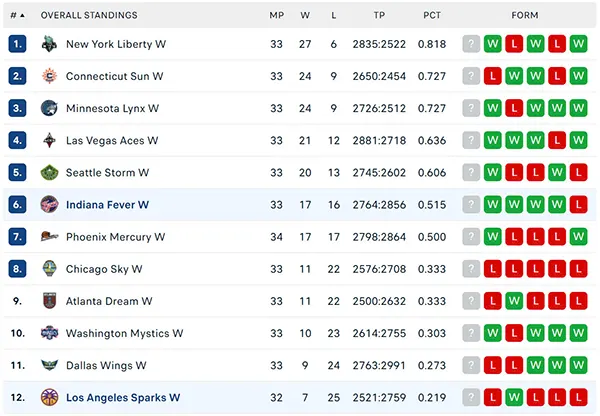Click New York Liberty's upcoming match question mark
600x416 pixels.
click(x=471, y=44)
